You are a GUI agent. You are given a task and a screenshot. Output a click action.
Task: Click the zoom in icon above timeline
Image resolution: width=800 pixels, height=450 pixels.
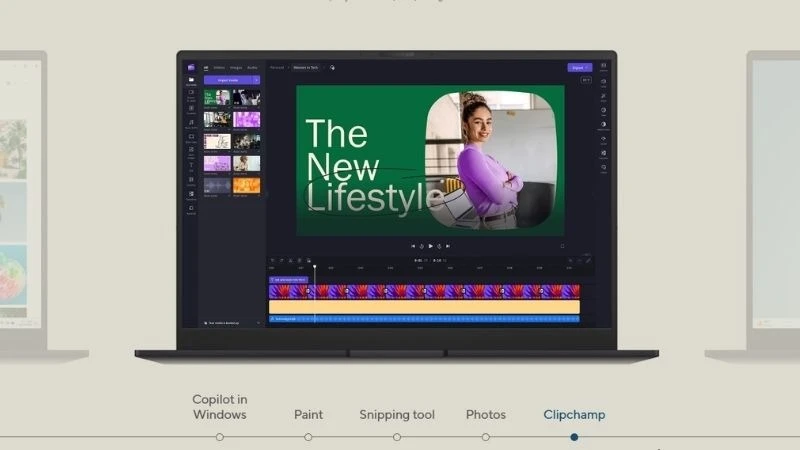click(x=579, y=261)
